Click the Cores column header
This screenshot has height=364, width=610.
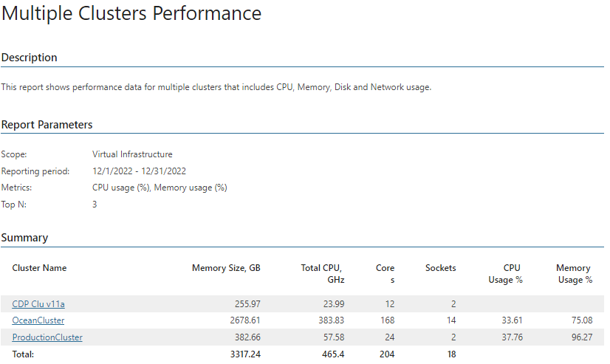385,274
